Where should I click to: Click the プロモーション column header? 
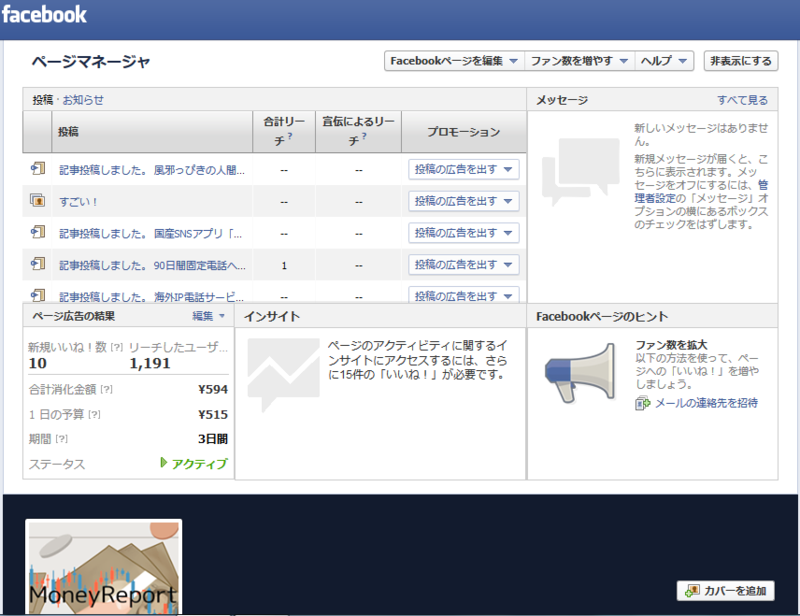tap(464, 132)
